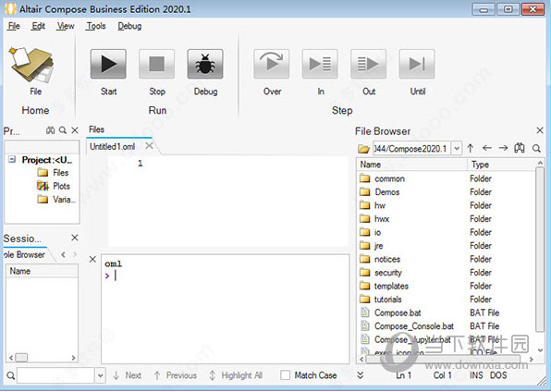Viewport: 551px width, 392px height.
Task: Click the OML command prompt area
Action: (x=226, y=309)
